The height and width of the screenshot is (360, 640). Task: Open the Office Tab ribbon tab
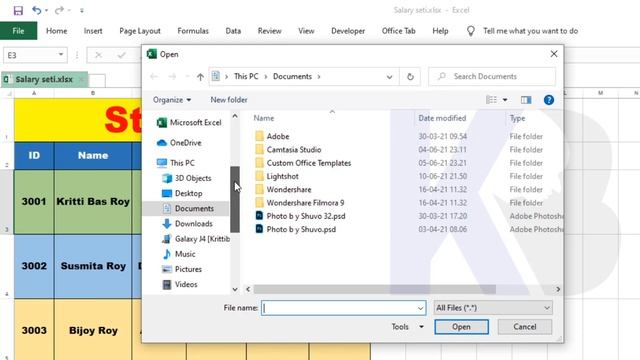click(x=398, y=31)
